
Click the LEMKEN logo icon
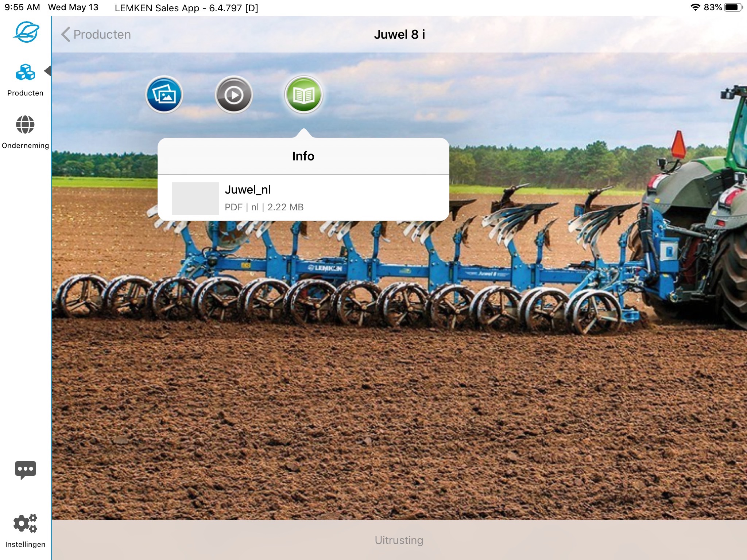(x=26, y=32)
